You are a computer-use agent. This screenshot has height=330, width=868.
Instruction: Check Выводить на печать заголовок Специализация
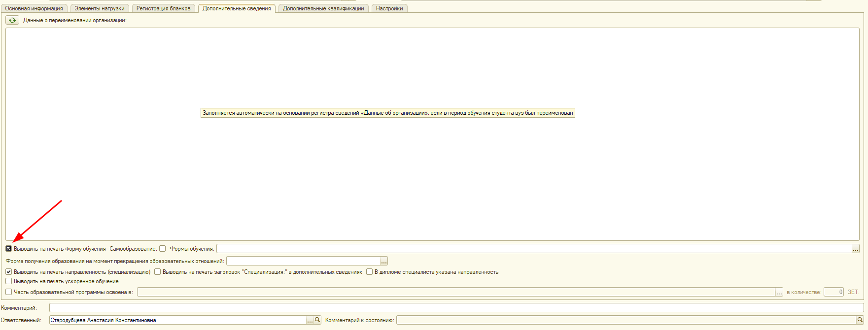click(158, 272)
